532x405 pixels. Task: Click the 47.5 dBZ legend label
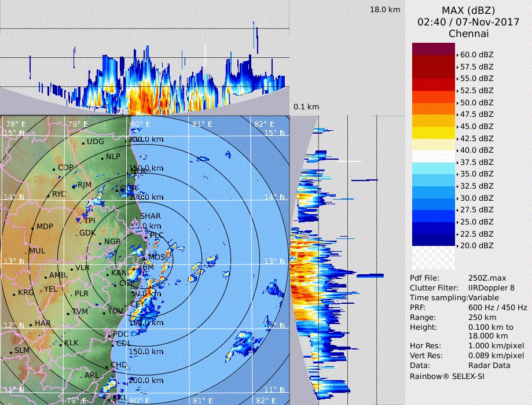[476, 115]
